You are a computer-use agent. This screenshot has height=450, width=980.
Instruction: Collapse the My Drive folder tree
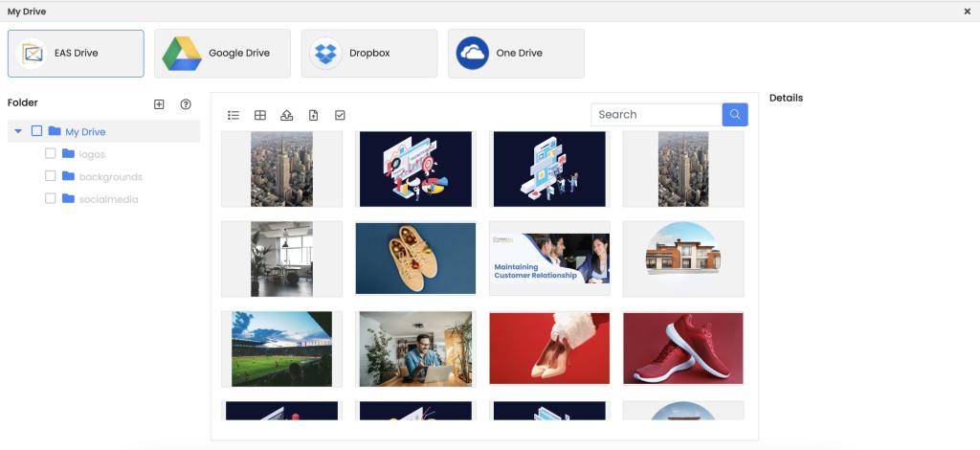[18, 131]
